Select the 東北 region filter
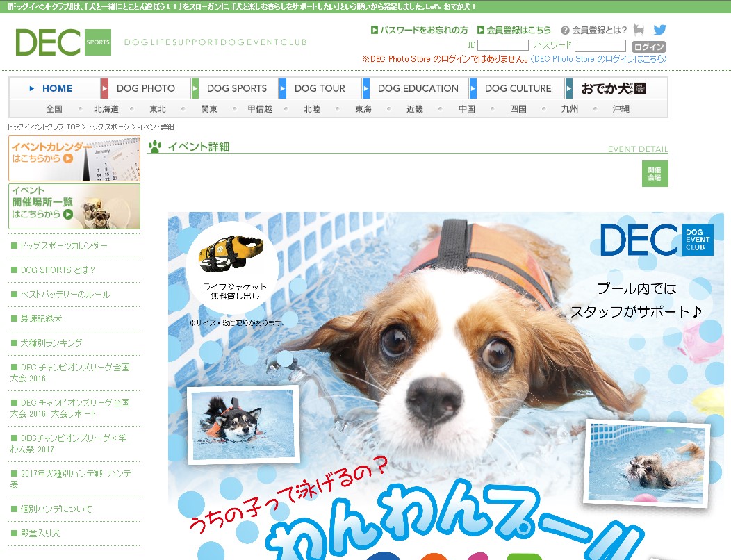Screen dimensions: 731x560 click(x=158, y=108)
